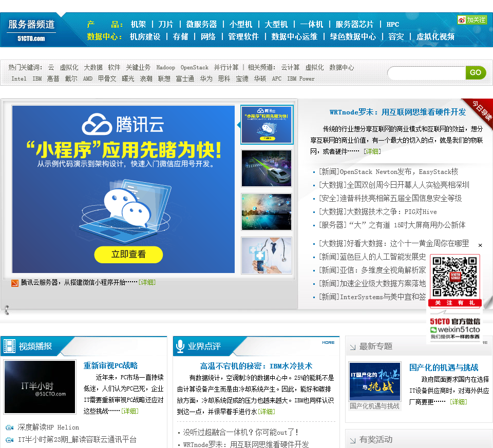This screenshot has width=493, height=448.
Task: Click the 华为 vendor keyword
Action: coord(206,79)
